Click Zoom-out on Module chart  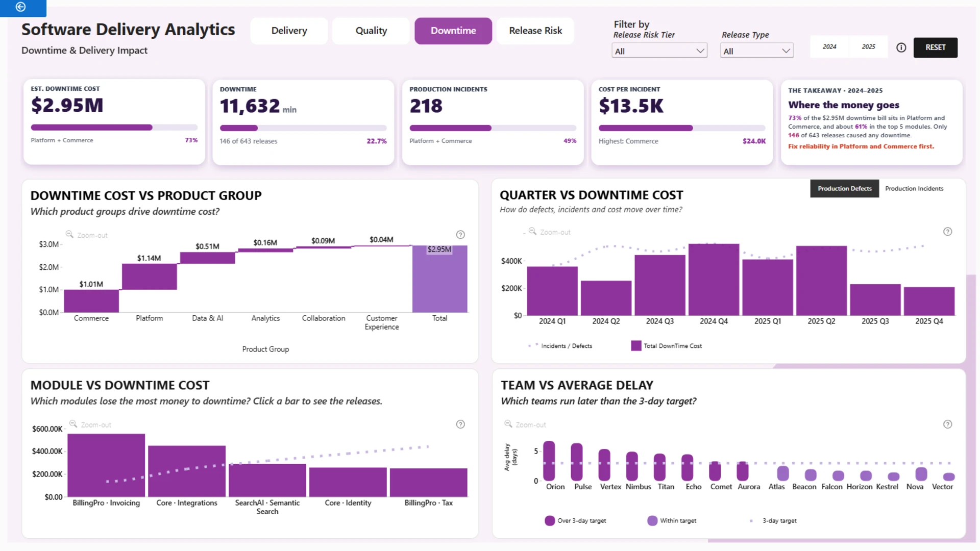(x=90, y=424)
